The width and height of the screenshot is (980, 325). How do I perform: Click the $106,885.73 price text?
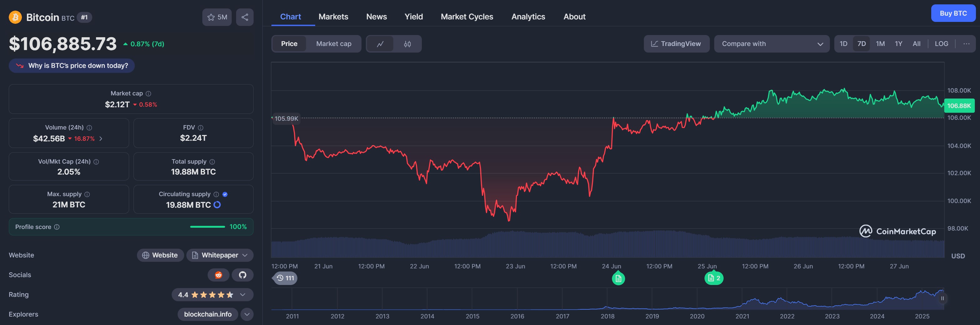pos(63,44)
